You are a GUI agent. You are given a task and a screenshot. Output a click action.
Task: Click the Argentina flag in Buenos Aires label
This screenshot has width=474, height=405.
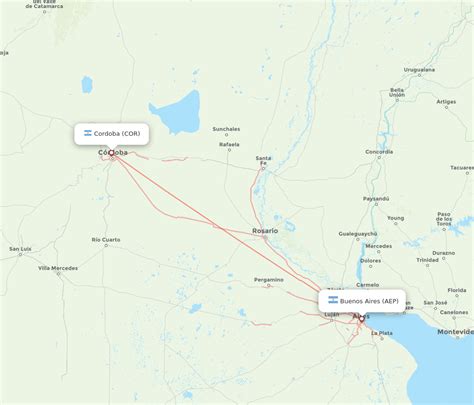(333, 300)
